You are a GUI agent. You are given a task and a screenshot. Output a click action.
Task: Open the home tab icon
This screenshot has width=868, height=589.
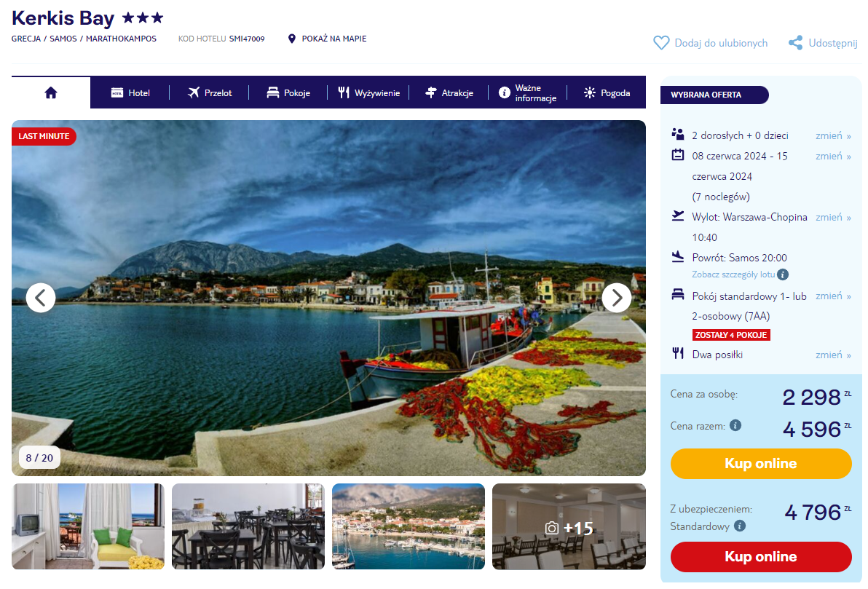(x=51, y=92)
